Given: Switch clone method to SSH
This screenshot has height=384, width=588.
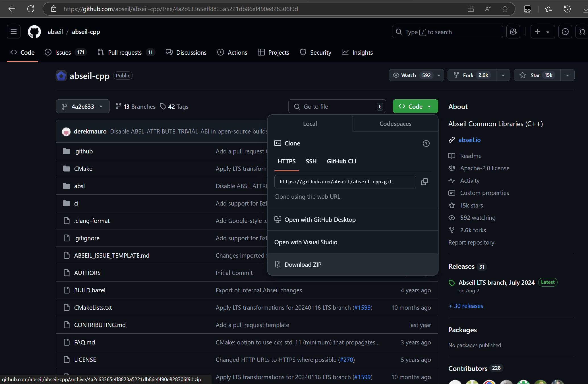Looking at the screenshot, I should (x=311, y=161).
